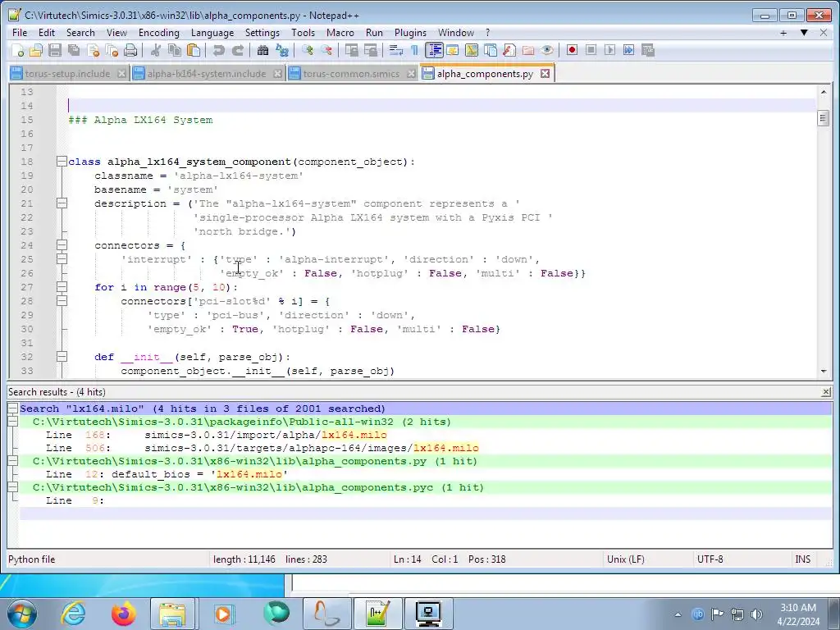
Task: Click the Zoom In magnifier icon
Action: click(308, 50)
